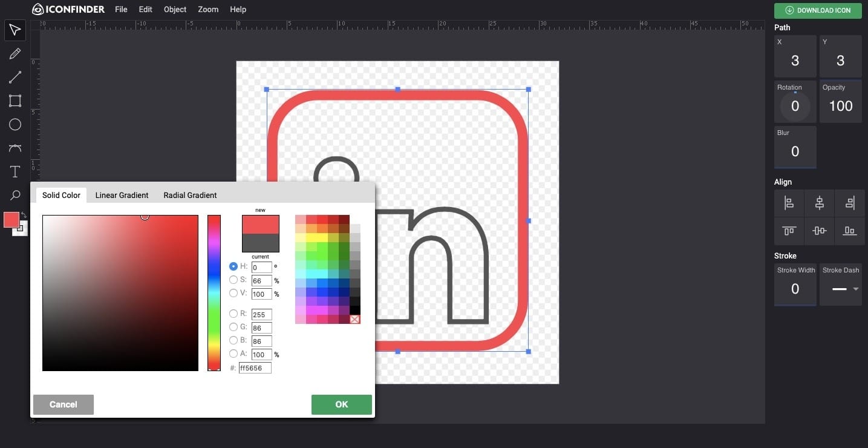The height and width of the screenshot is (448, 868).
Task: Align selection to horizontal center
Action: click(x=819, y=203)
